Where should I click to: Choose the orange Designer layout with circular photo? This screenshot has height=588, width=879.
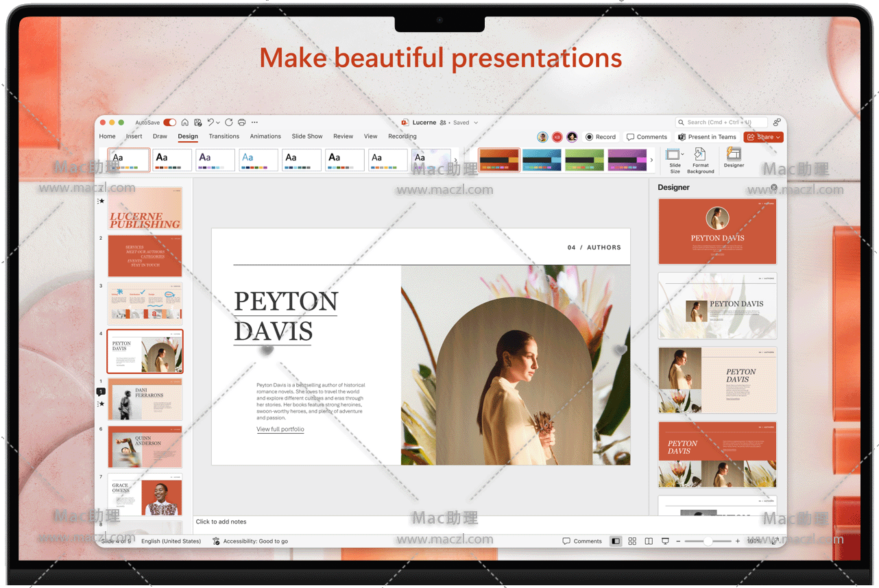[x=717, y=232]
